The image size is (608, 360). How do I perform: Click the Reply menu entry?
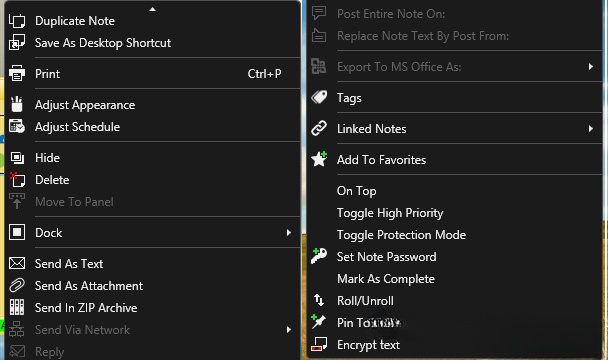[x=153, y=351]
